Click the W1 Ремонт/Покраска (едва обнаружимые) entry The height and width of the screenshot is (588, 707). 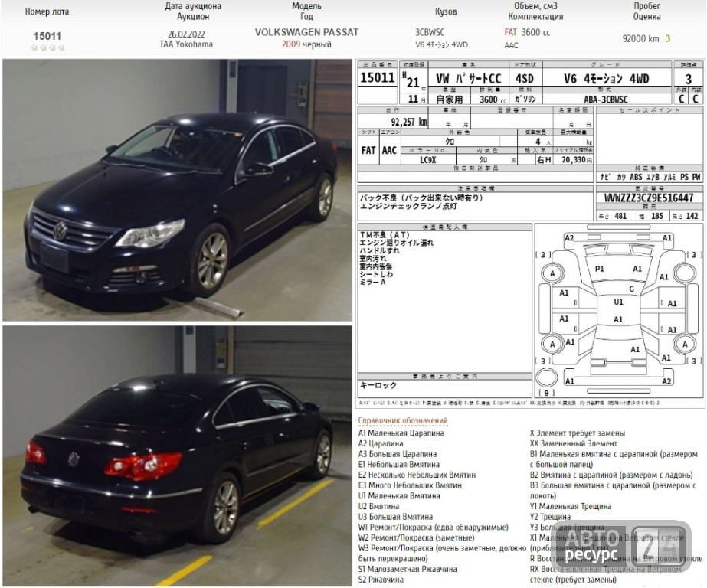tap(434, 528)
